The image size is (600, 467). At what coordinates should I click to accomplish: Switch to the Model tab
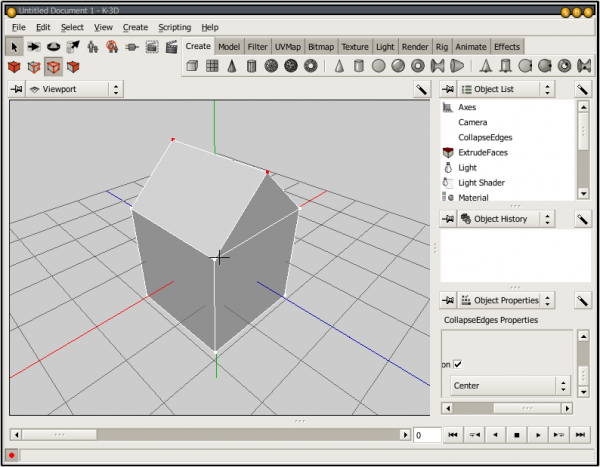coord(229,47)
